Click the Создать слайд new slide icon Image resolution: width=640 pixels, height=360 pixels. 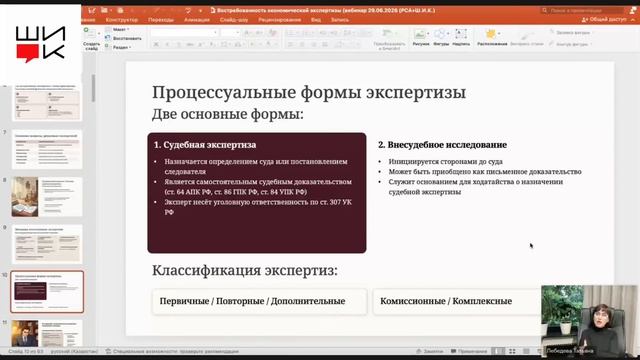[x=89, y=33]
